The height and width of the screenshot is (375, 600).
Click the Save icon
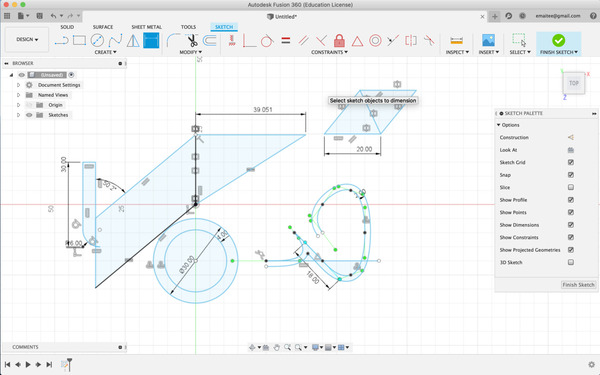[x=39, y=16]
